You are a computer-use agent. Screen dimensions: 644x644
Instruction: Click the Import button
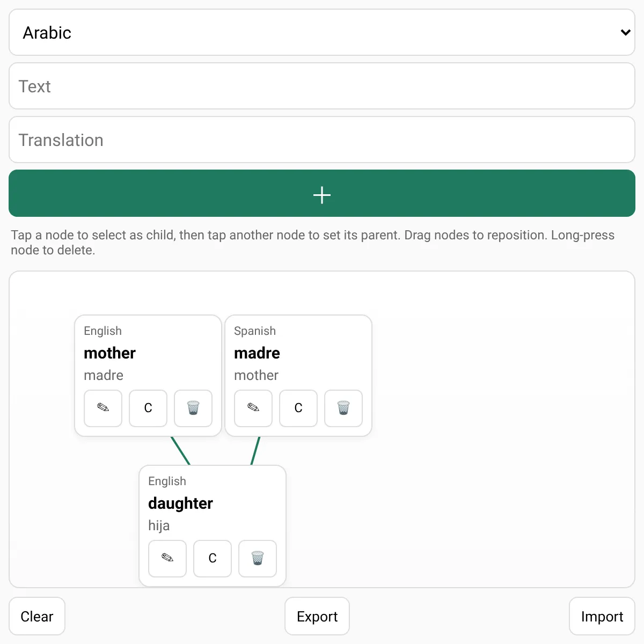click(x=602, y=616)
